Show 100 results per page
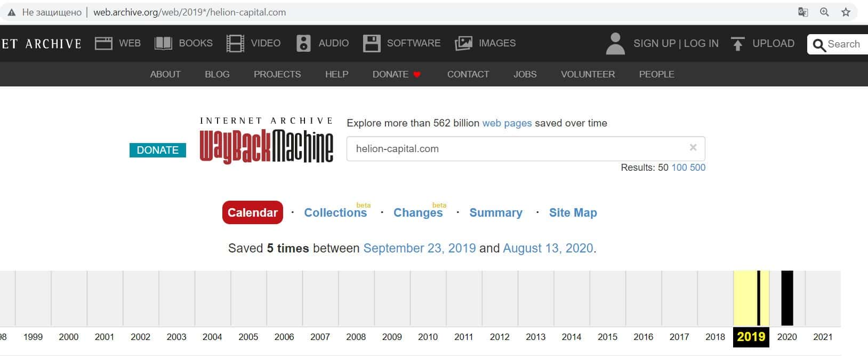The height and width of the screenshot is (356, 868). [x=679, y=168]
